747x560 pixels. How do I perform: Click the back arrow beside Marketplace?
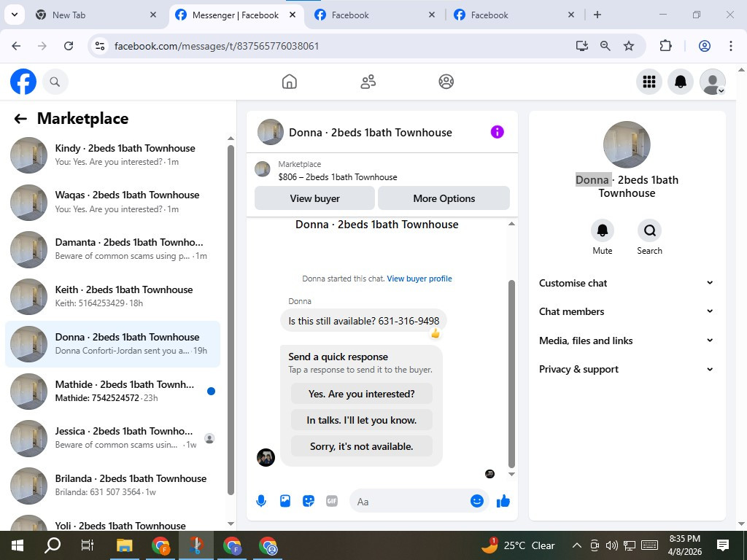pos(20,119)
